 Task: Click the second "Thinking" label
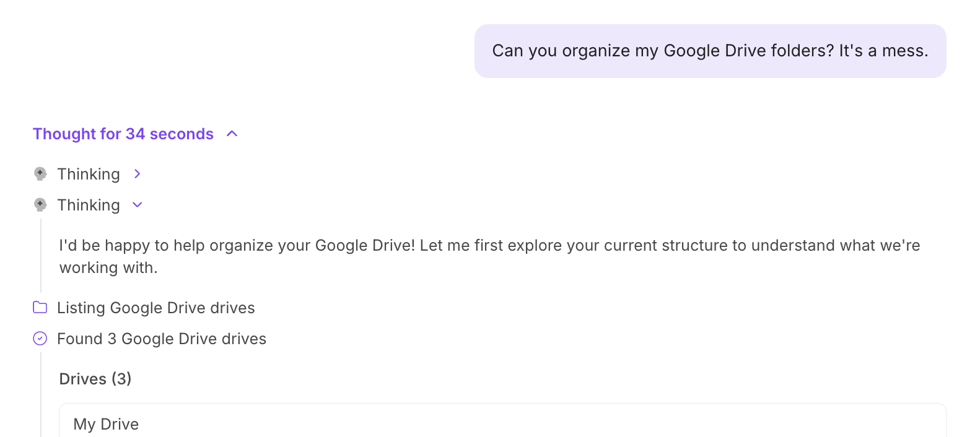click(x=89, y=205)
